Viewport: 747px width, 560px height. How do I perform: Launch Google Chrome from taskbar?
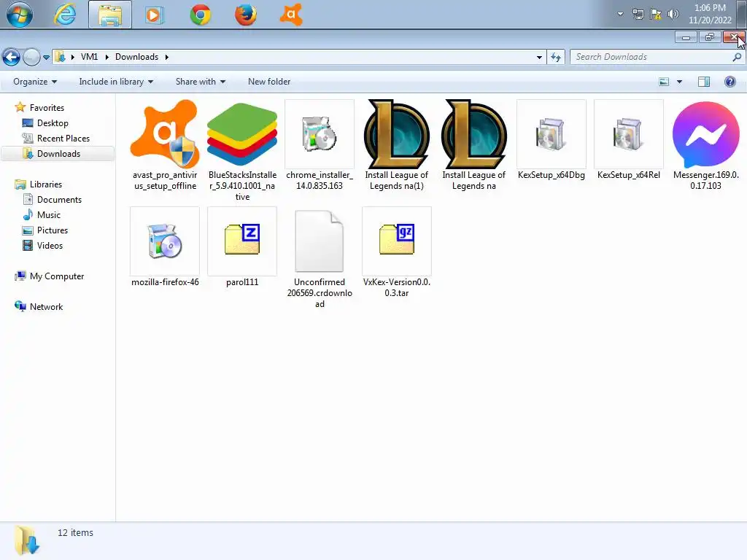[x=200, y=15]
